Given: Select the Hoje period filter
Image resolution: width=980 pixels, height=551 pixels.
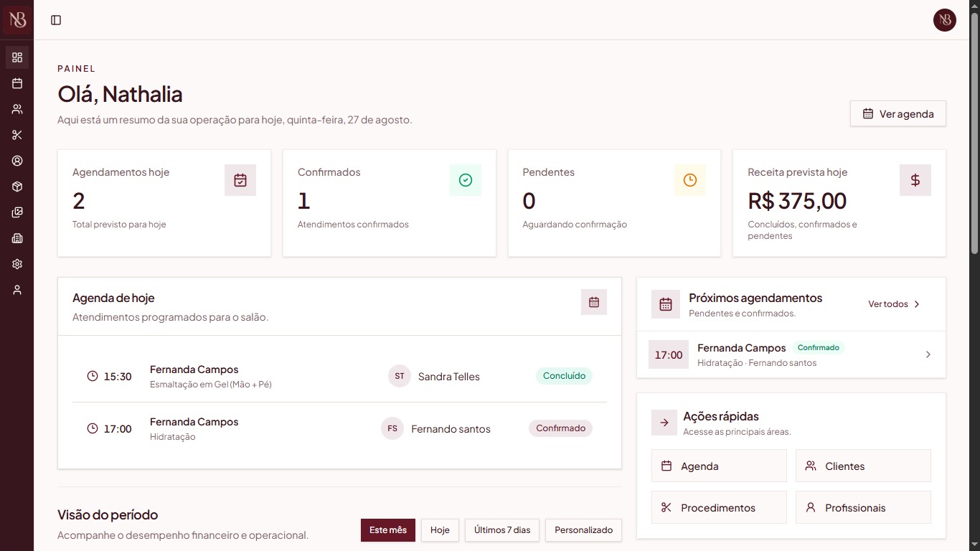Looking at the screenshot, I should 440,530.
